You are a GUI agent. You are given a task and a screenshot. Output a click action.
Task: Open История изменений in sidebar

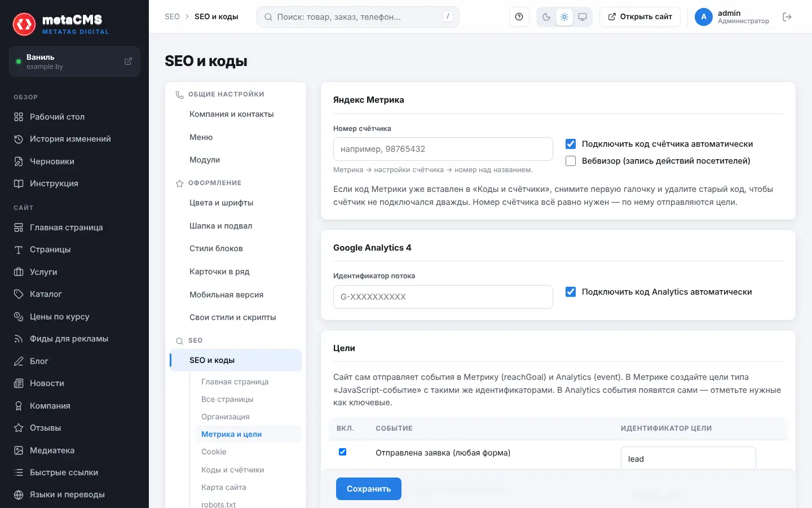74,139
